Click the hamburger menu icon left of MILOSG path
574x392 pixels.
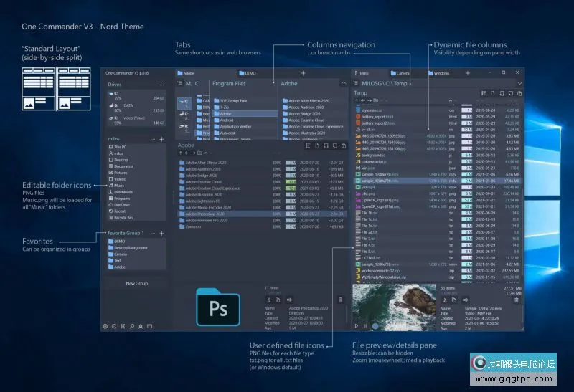click(356, 84)
